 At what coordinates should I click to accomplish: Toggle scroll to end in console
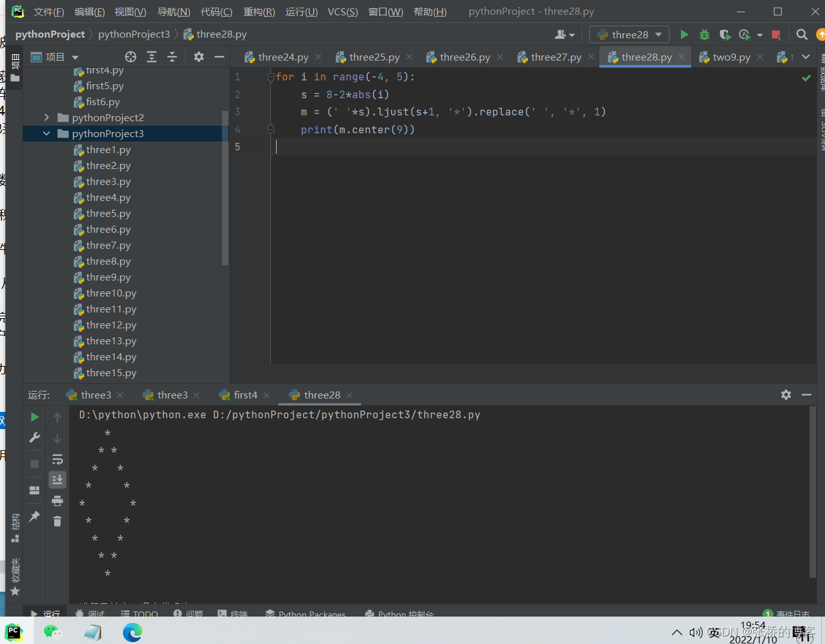(x=57, y=479)
